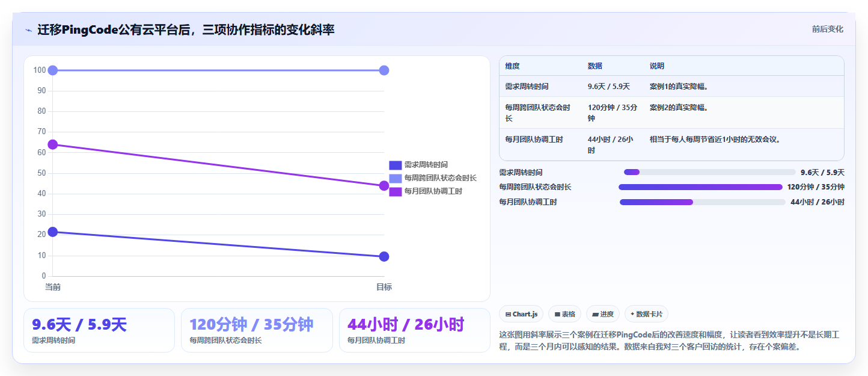868x376 pixels.
Task: Select the 进度 tag chip
Action: [602, 314]
